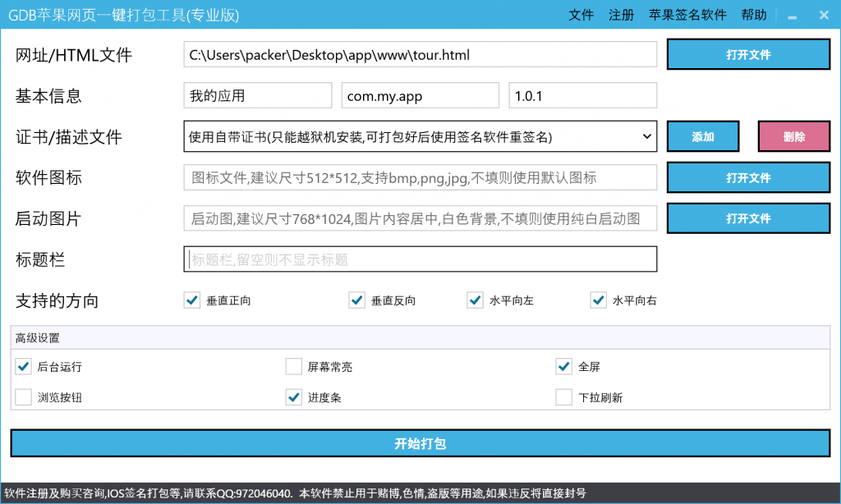Toggle the 水平向右 checkbox

598,300
